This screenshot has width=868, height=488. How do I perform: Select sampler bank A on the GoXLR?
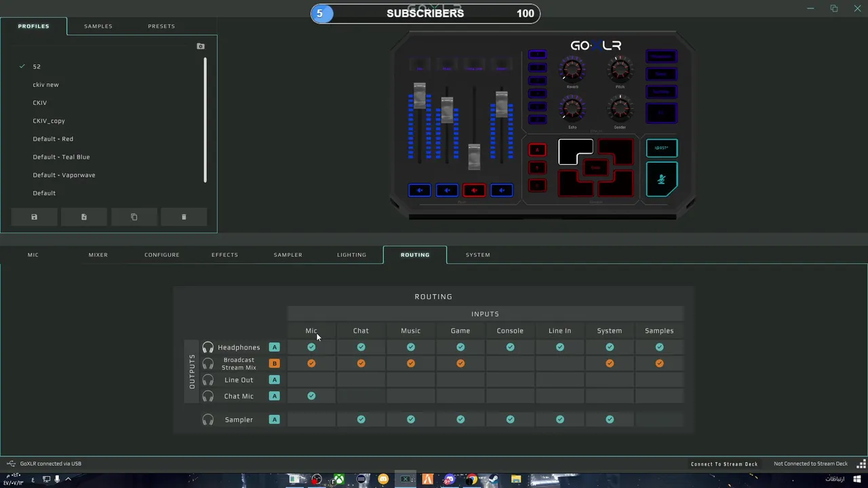537,150
